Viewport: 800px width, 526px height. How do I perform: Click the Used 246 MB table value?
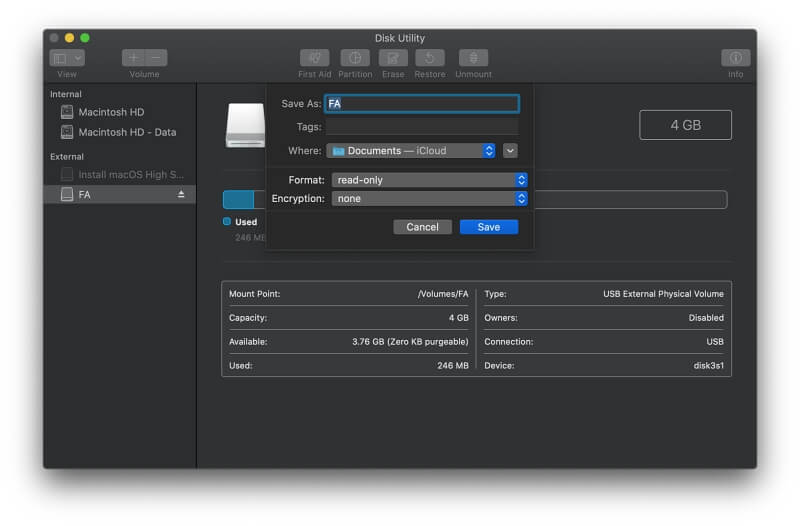(x=453, y=366)
